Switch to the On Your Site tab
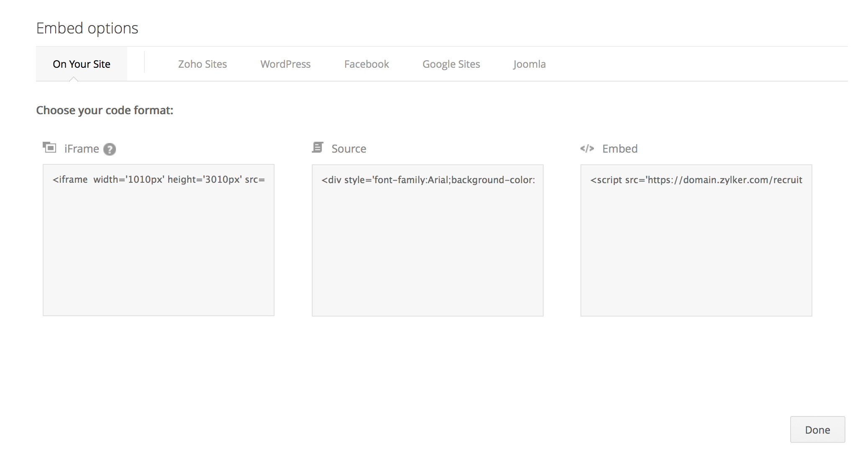The image size is (868, 460). point(82,64)
